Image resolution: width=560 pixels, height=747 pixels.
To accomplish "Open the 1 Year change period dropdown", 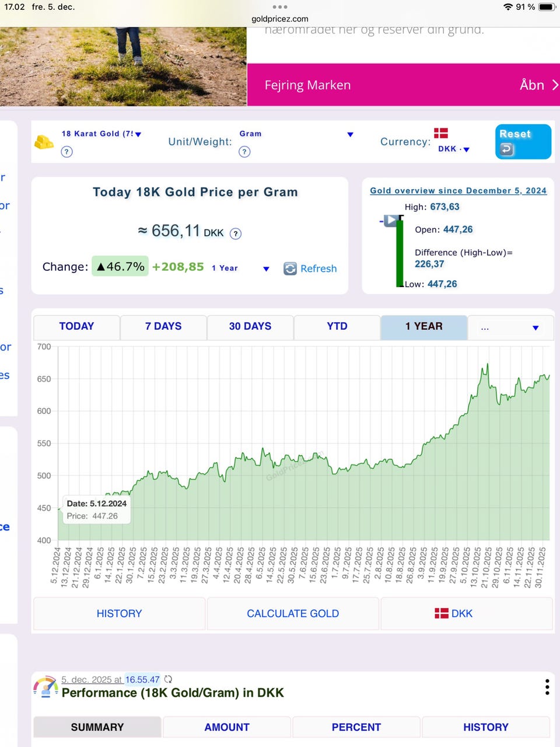I will (x=266, y=269).
